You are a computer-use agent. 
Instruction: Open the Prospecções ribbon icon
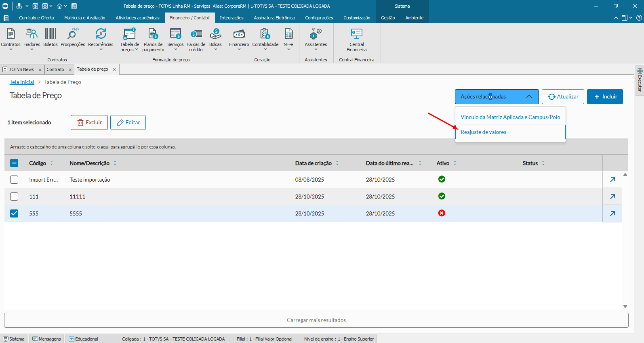click(x=73, y=34)
